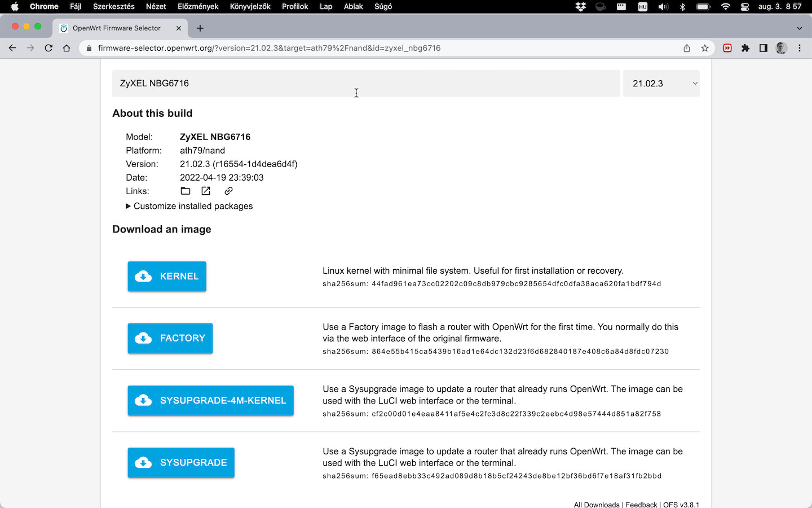Click the volume icon in menu bar
This screenshot has width=812, height=508.
pos(663,7)
